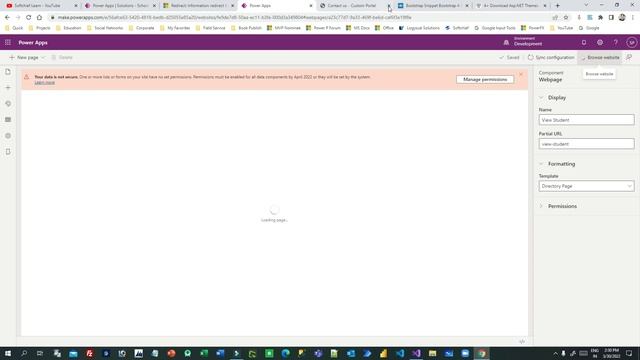Open the Themes icon in left sidebar

click(8, 104)
